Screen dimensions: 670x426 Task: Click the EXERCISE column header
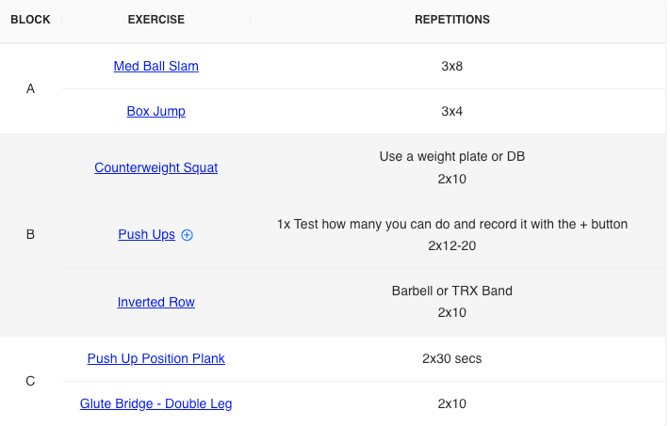(x=156, y=19)
